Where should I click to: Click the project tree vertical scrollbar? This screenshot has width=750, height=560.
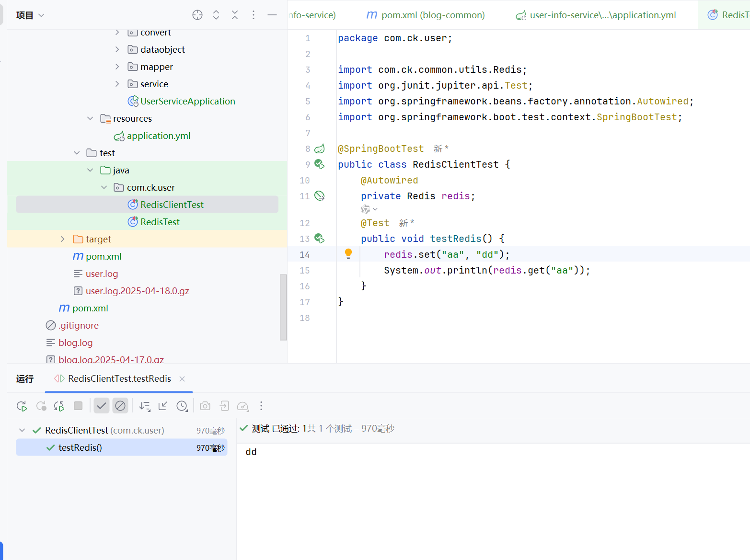pos(283,307)
